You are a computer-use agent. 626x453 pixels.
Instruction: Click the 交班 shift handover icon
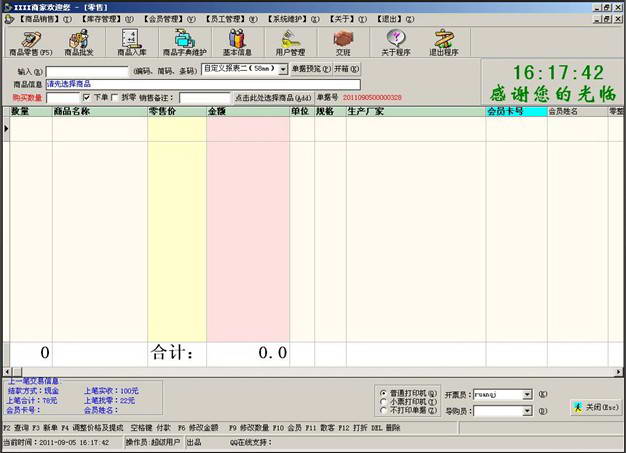[343, 43]
